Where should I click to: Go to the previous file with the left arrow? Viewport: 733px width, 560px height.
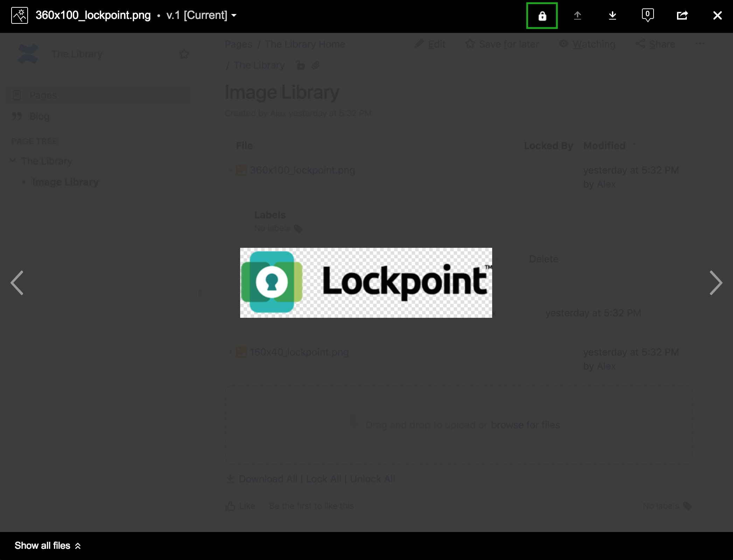[17, 283]
